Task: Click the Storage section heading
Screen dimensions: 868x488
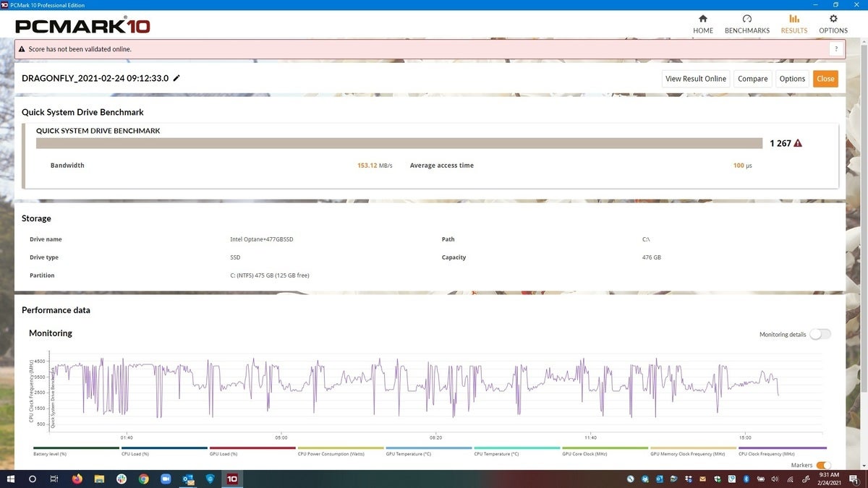Action: click(36, 218)
